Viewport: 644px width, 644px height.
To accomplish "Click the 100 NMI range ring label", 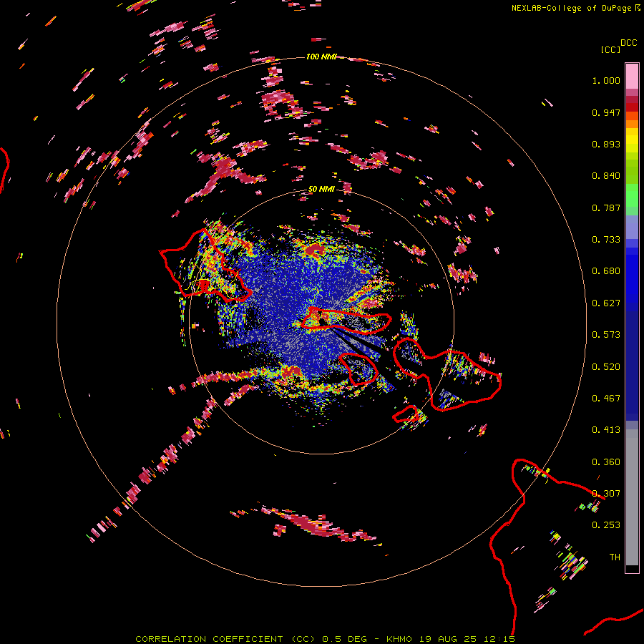I will (x=321, y=57).
